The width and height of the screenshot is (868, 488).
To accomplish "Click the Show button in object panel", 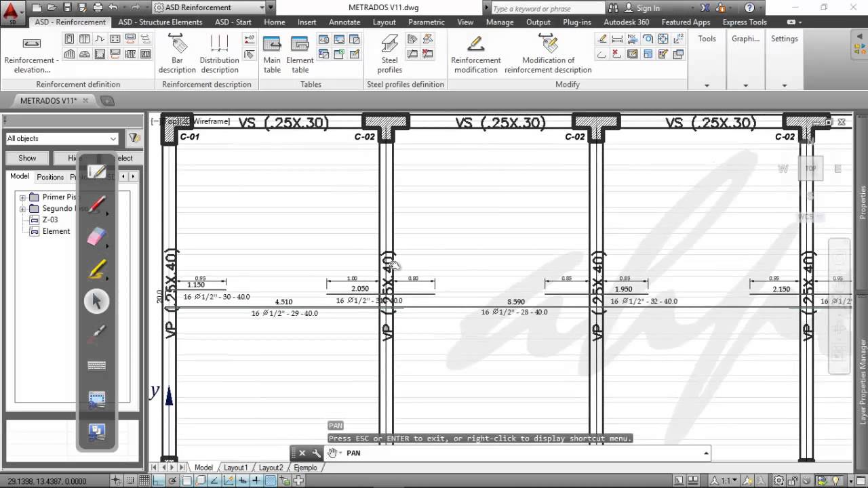I will (27, 158).
